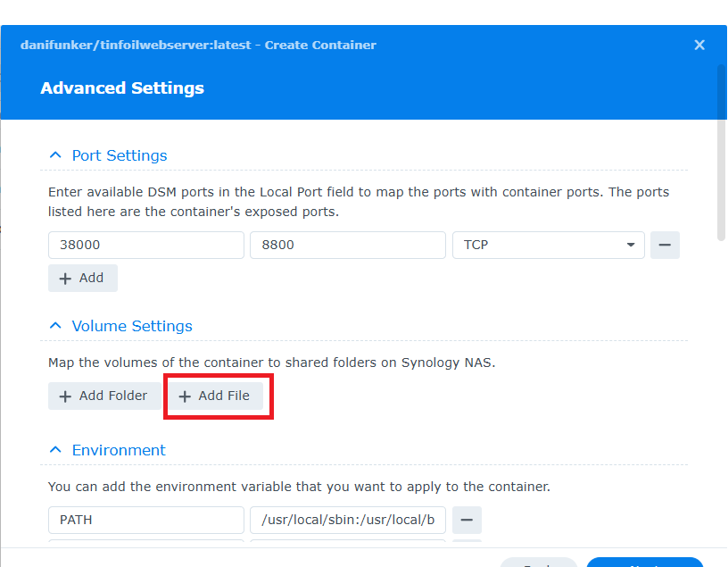Screen dimensions: 728x567
Task: Click the Add button under Port Settings
Action: [82, 278]
